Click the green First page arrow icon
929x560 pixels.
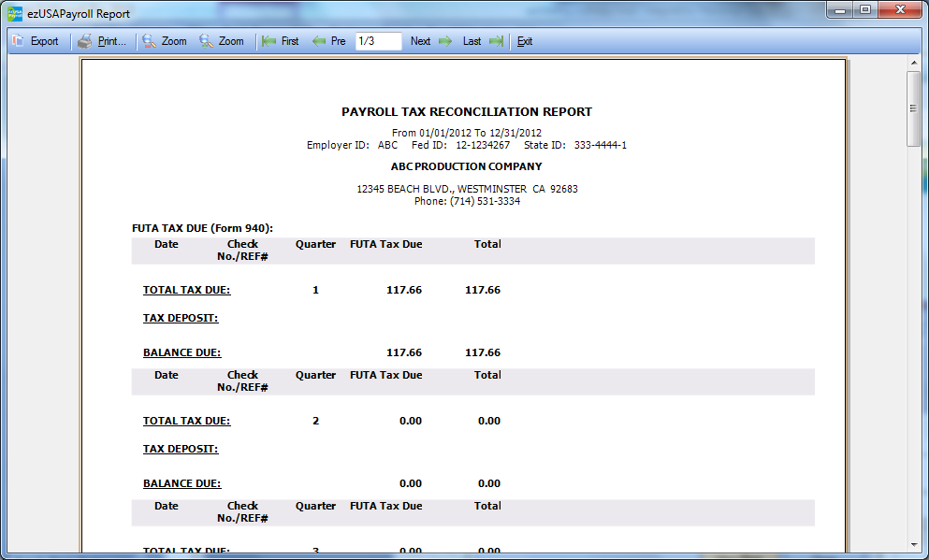pyautogui.click(x=269, y=41)
